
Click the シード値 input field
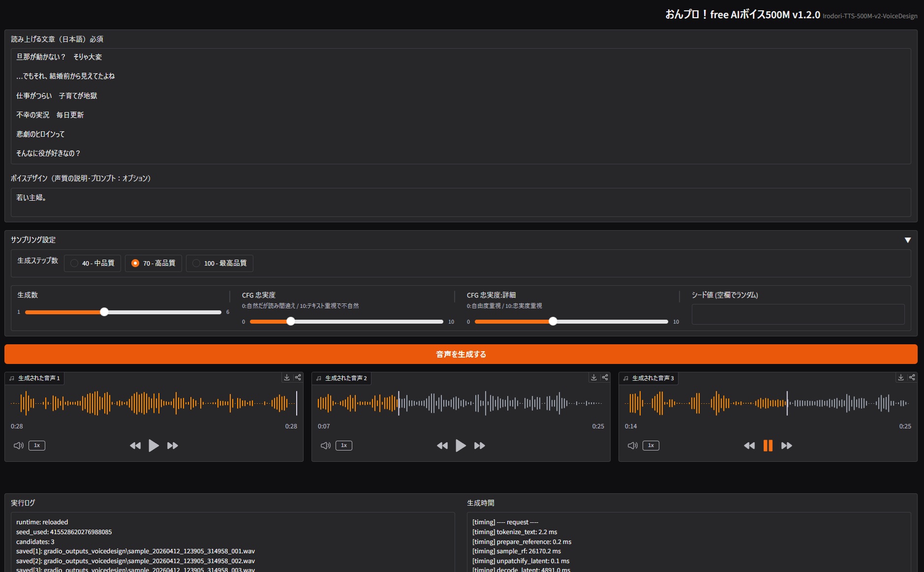coord(798,314)
